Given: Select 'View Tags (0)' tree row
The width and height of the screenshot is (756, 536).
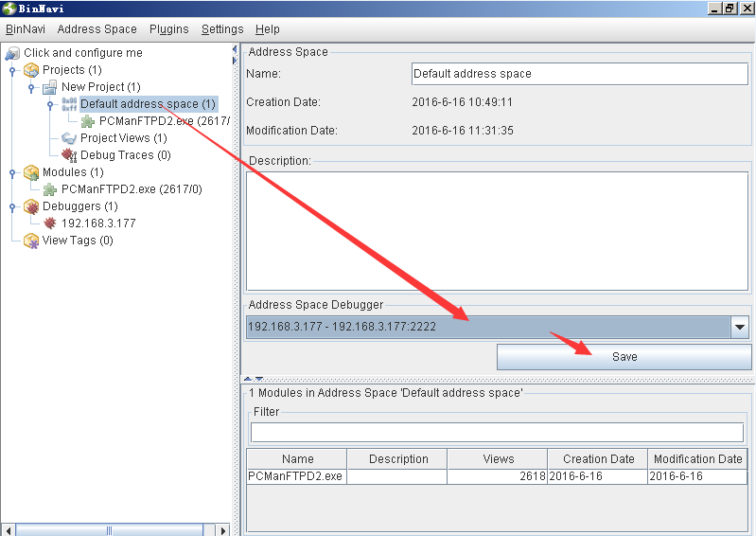Looking at the screenshot, I should (78, 241).
